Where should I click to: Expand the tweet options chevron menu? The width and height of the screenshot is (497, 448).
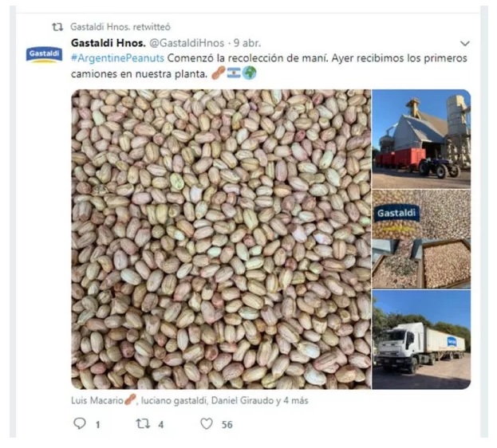coord(464,43)
